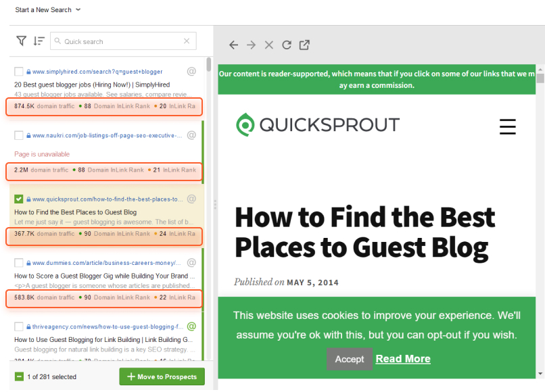Image resolution: width=545 pixels, height=392 pixels.
Task: Open the thriveagency.com news link
Action: 108,326
